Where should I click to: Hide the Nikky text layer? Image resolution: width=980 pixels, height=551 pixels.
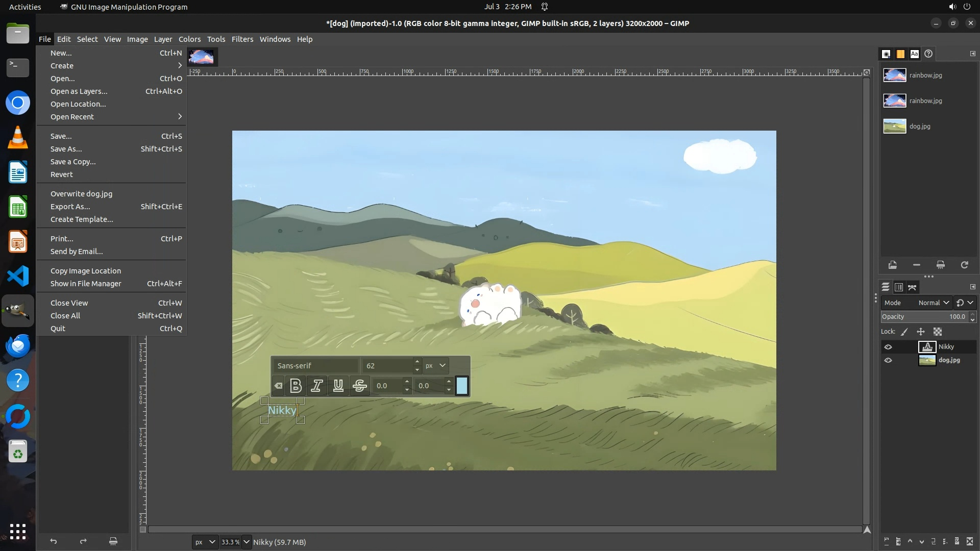tap(888, 347)
